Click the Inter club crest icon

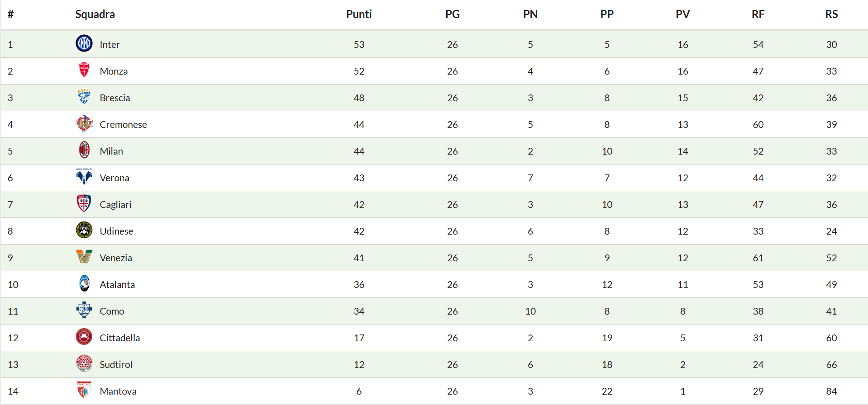84,43
